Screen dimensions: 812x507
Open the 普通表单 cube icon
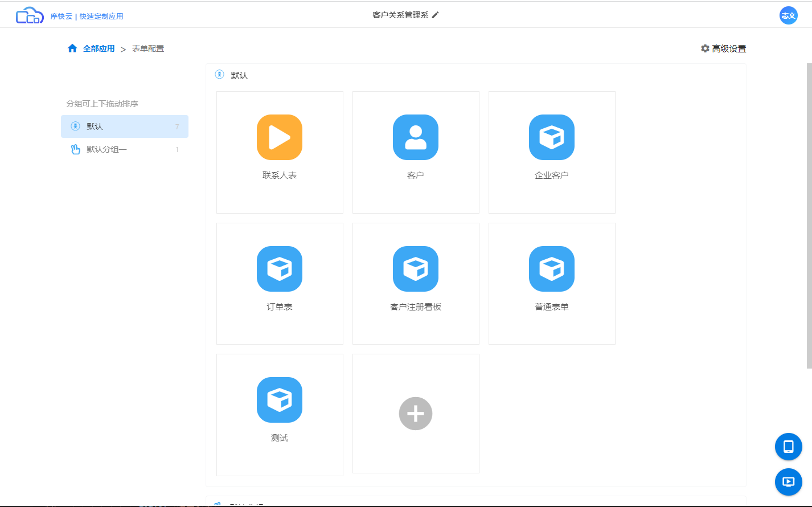[x=552, y=269]
